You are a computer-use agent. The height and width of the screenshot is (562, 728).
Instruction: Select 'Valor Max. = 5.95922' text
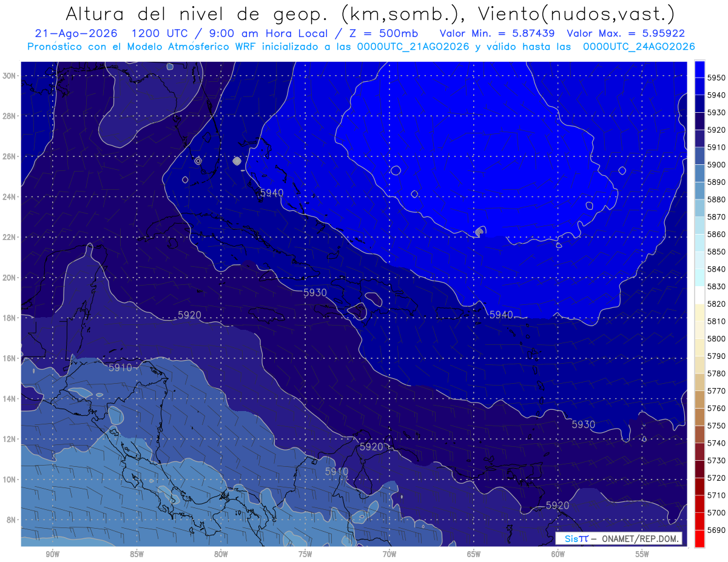(625, 33)
